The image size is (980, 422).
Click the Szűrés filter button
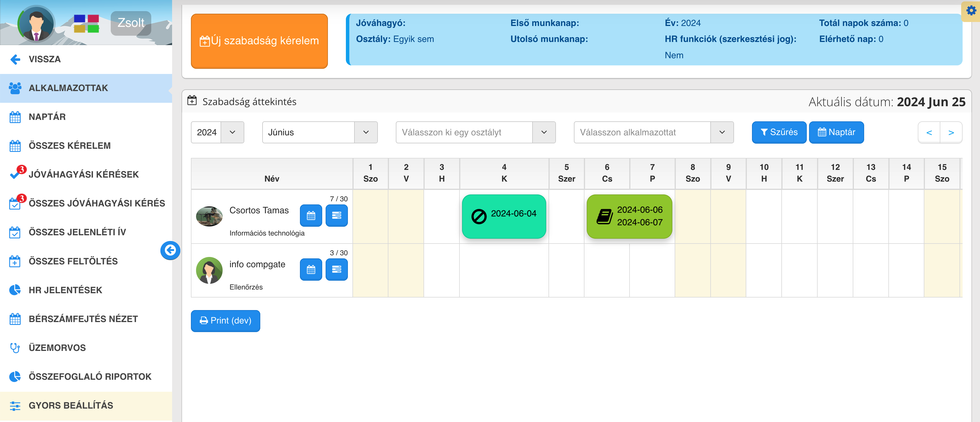(x=779, y=132)
